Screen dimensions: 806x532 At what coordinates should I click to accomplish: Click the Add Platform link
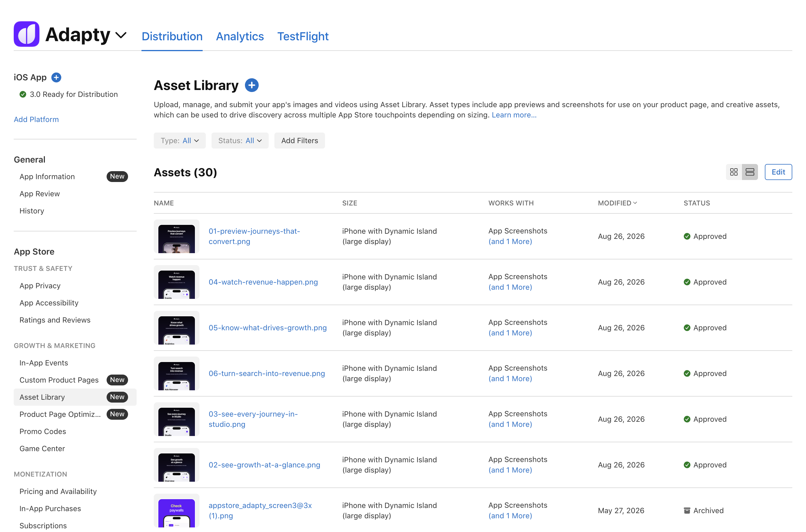(36, 119)
